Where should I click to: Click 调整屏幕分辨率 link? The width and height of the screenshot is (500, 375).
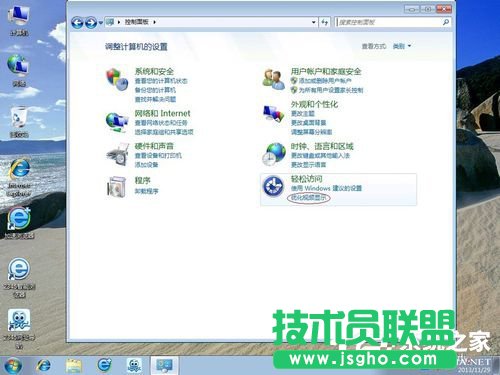coord(312,132)
